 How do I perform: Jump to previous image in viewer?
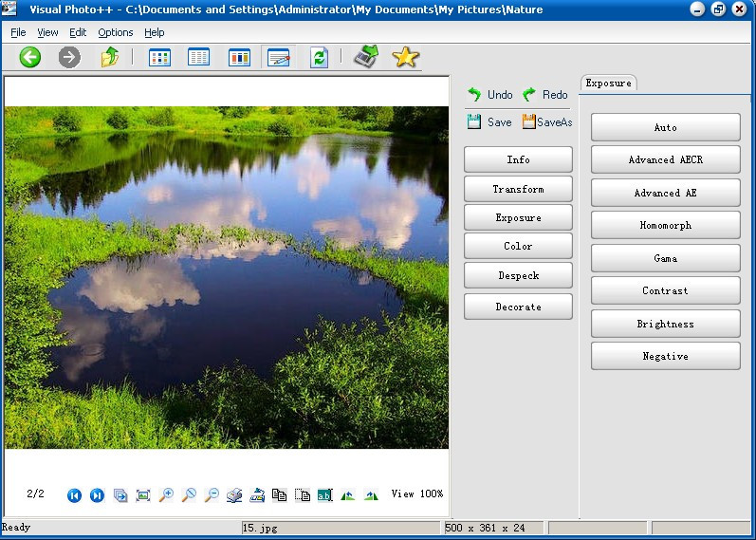pos(74,495)
